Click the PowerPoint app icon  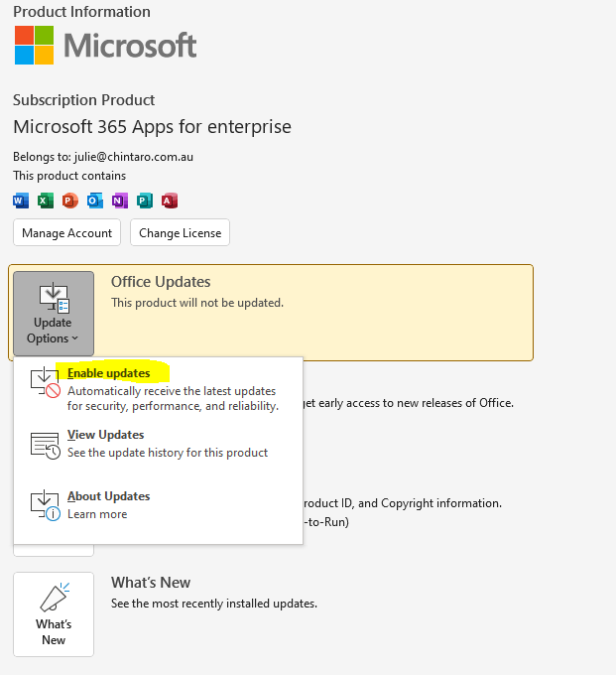coord(70,201)
